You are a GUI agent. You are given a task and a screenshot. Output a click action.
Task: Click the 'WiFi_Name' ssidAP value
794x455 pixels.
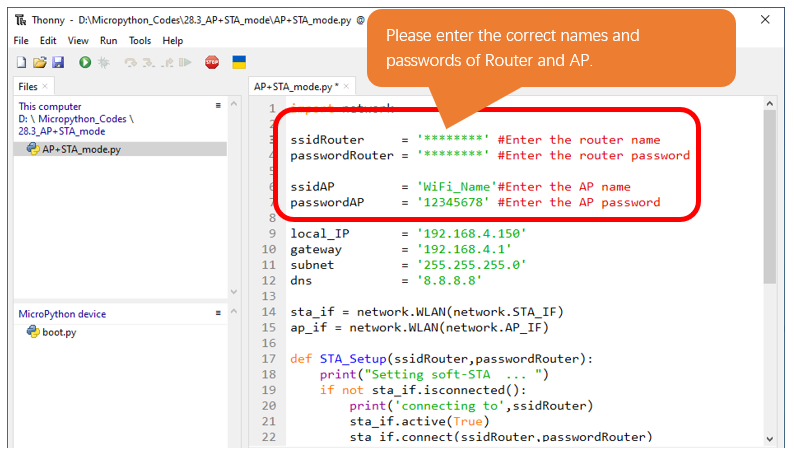click(457, 187)
